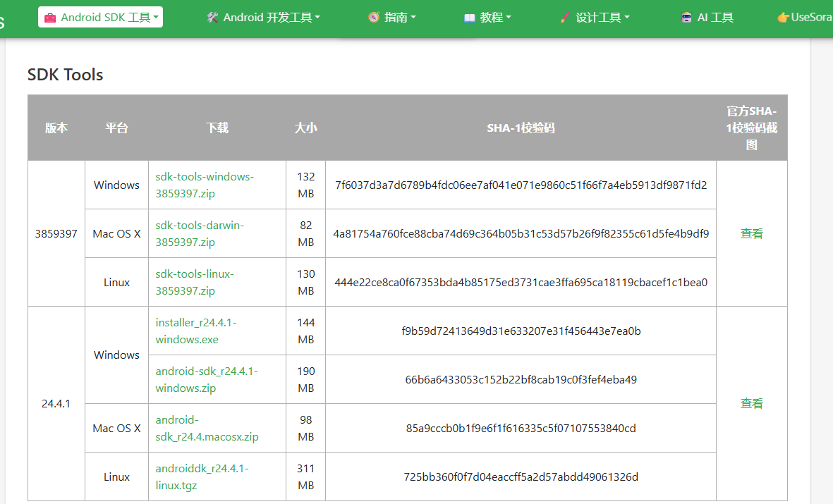Viewport: 833px width, 504px height.
Task: Expand the 设计工具 dropdown caret
Action: [x=627, y=18]
